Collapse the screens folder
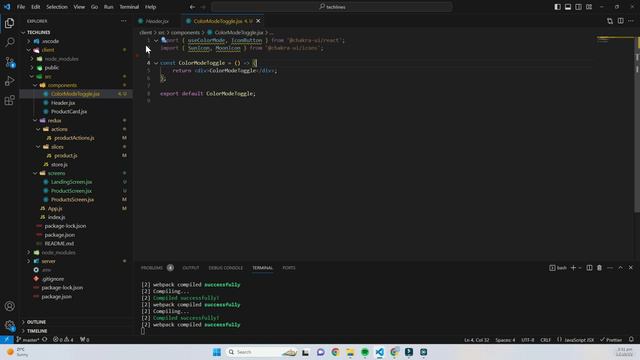Image resolution: width=640 pixels, height=360 pixels. point(36,173)
